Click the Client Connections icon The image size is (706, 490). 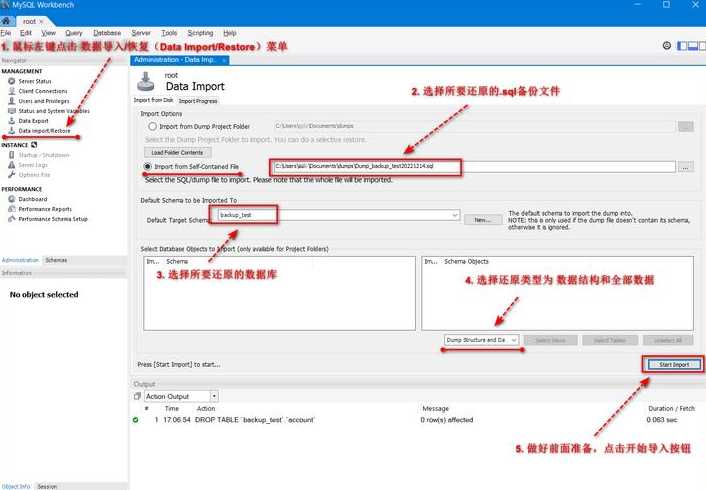click(x=12, y=91)
